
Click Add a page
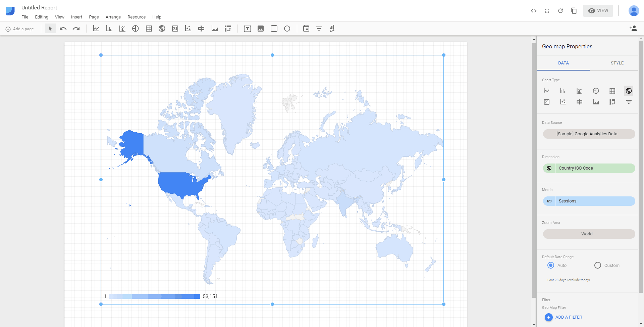click(x=20, y=29)
